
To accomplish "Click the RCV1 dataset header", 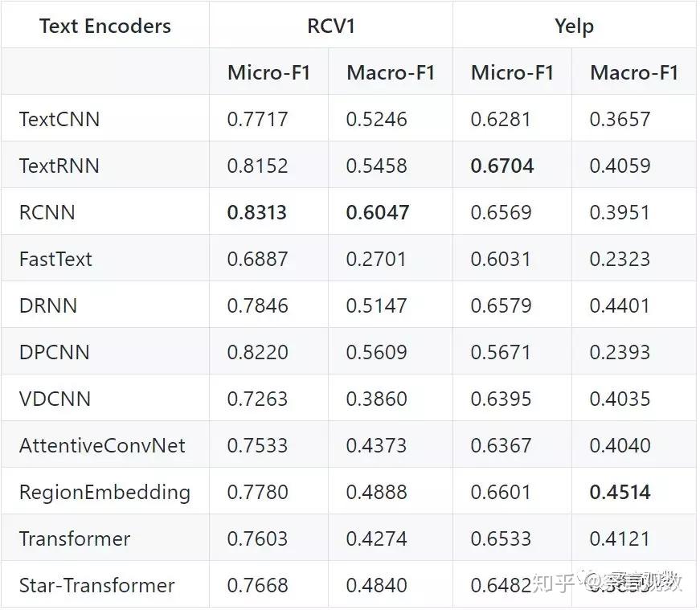I will [331, 27].
